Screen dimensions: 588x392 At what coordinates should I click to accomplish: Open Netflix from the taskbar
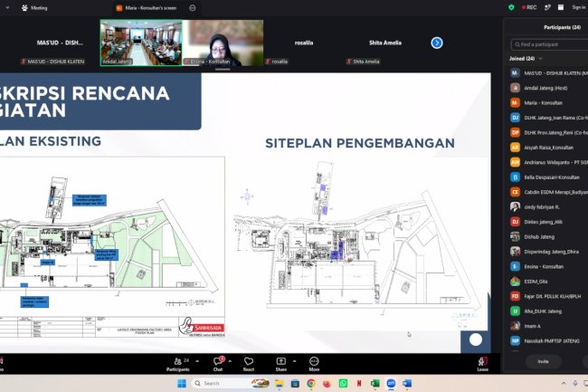[x=359, y=383]
